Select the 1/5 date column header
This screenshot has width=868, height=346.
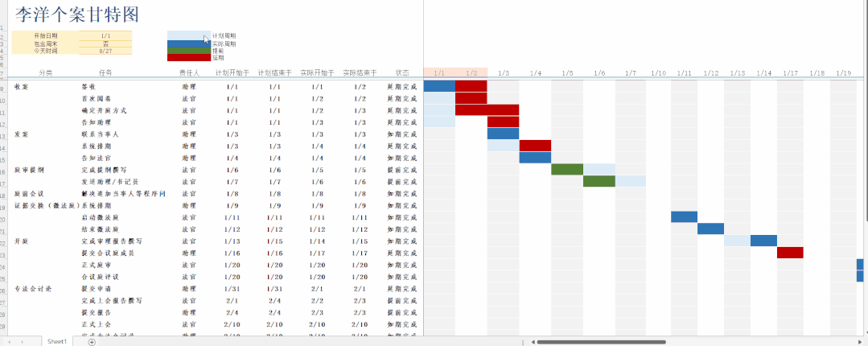[x=567, y=73]
